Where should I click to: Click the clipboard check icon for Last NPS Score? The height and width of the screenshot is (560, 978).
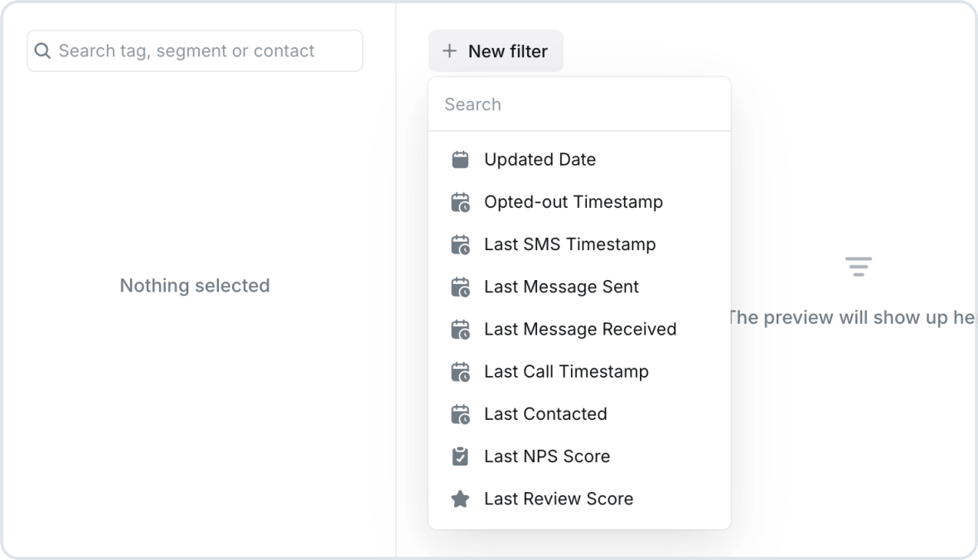(460, 456)
